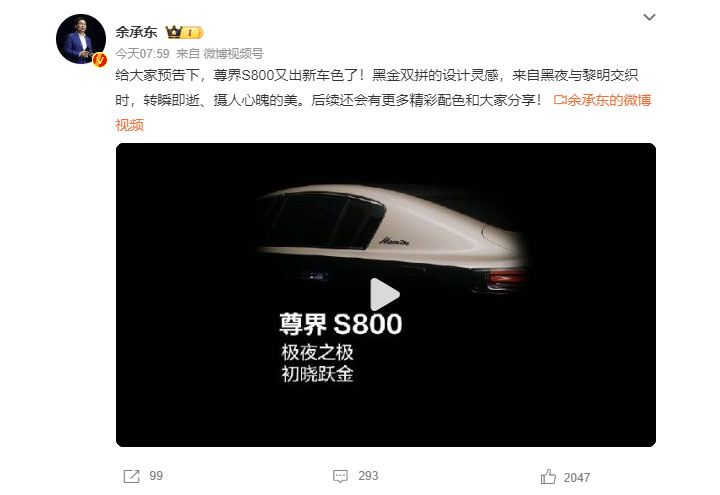This screenshot has width=720, height=495.
Task: Click the crown VIP membership badge
Action: pyautogui.click(x=184, y=32)
